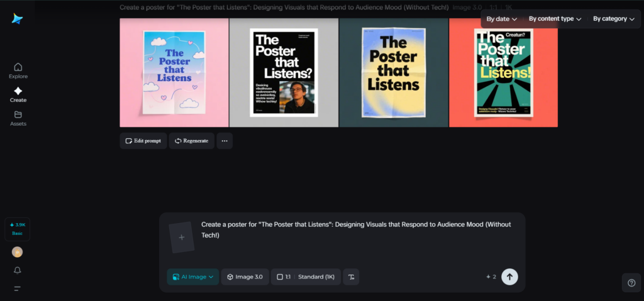Click the Regenerate button
The image size is (644, 301).
[x=191, y=141]
